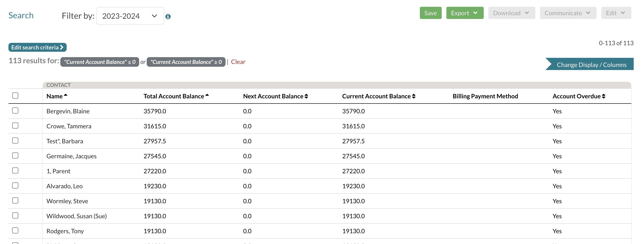The image size is (644, 244).
Task: Click Current Account Balance sort arrows
Action: [414, 96]
